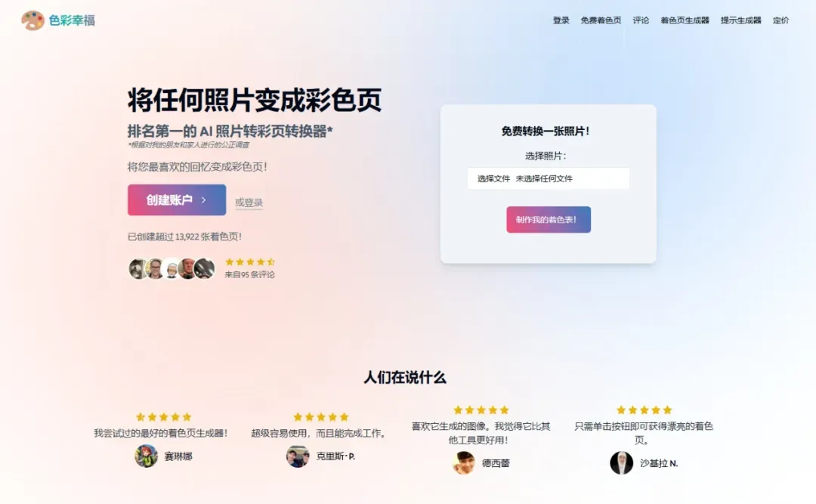Click 德西蕾 reviewer avatar
Image resolution: width=816 pixels, height=504 pixels.
(x=464, y=463)
